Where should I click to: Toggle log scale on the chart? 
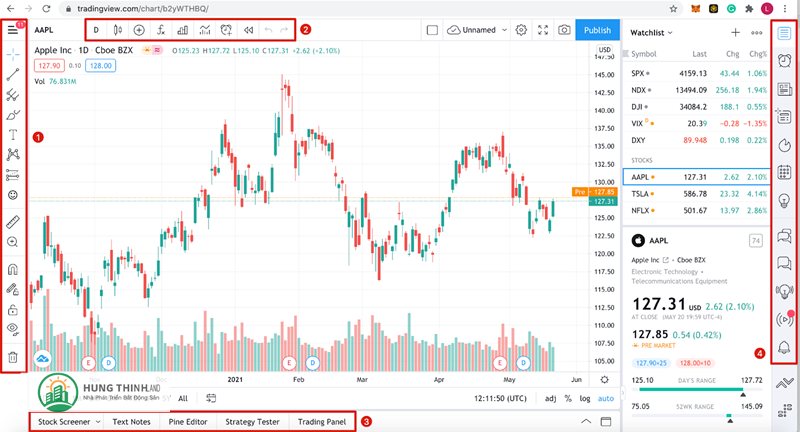585,398
